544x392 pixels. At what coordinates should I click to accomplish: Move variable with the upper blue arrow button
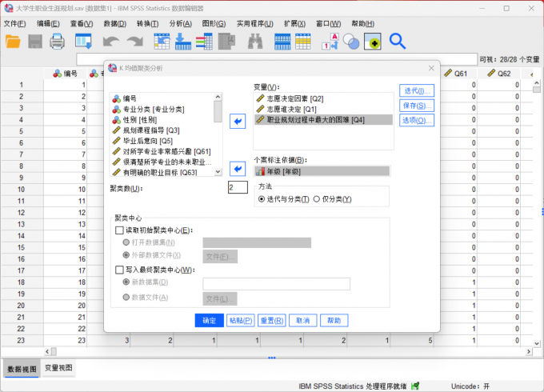click(x=238, y=122)
